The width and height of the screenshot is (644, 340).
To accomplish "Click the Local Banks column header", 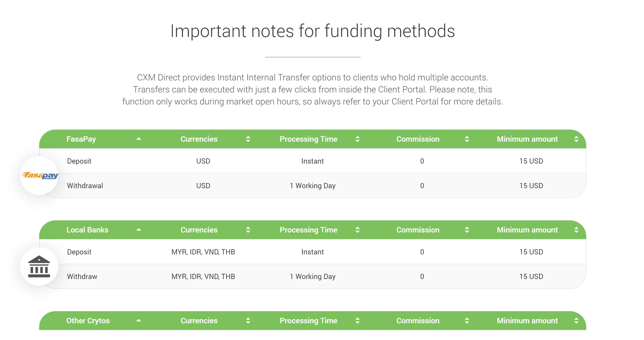I will [87, 230].
